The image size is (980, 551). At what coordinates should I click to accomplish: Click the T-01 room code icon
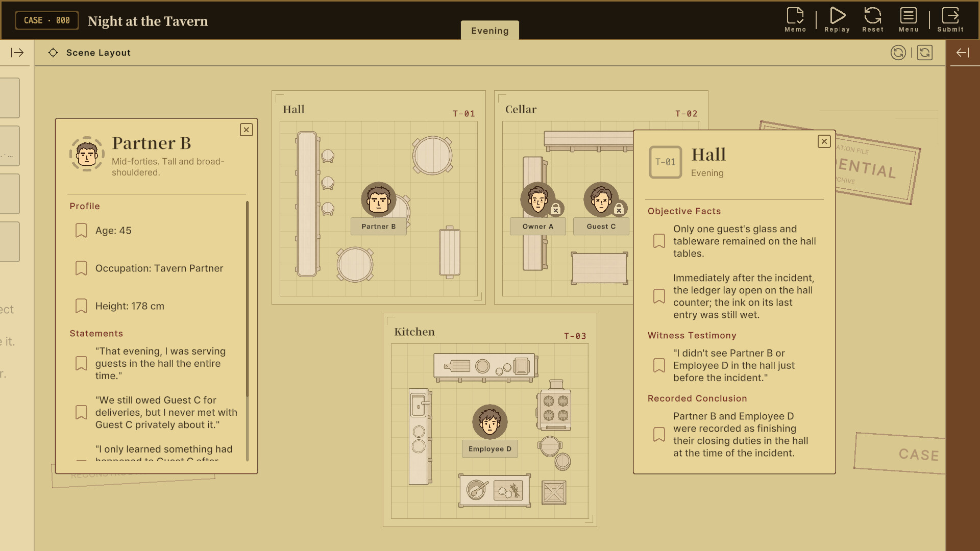(666, 162)
